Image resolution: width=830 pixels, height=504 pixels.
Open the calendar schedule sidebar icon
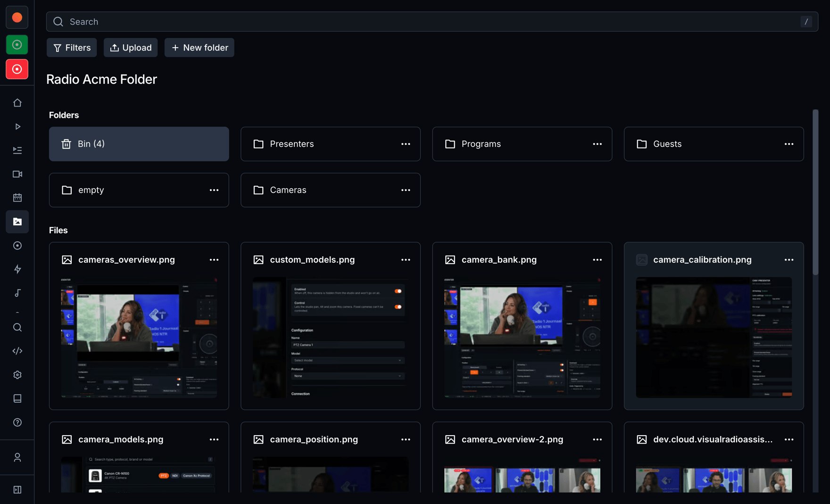pyautogui.click(x=17, y=198)
